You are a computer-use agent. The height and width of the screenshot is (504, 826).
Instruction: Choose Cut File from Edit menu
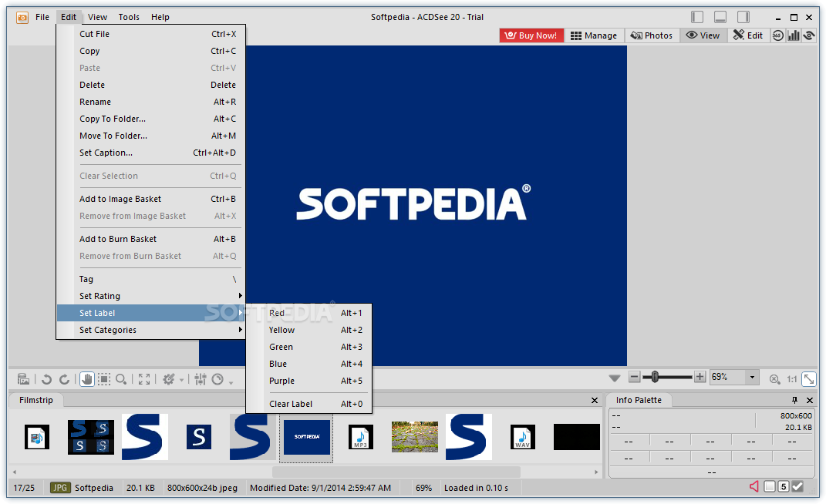coord(151,34)
